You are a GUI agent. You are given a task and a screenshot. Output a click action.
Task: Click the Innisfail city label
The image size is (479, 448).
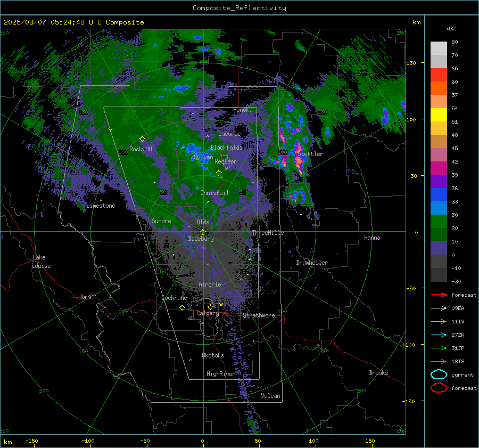214,193
